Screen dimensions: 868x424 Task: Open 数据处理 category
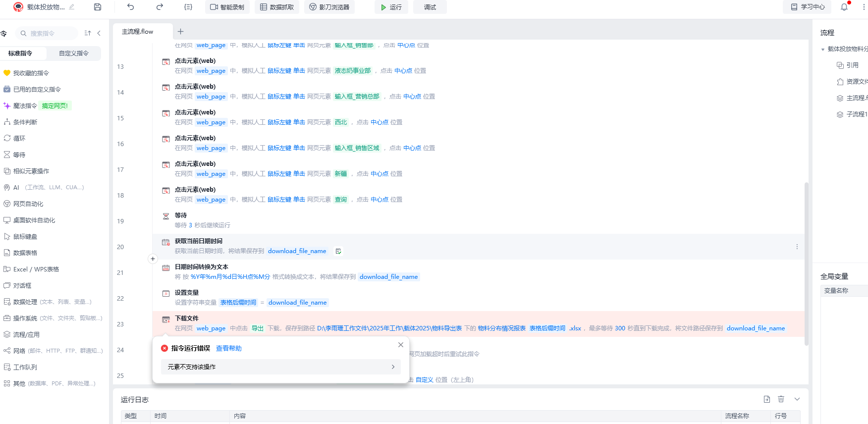pyautogui.click(x=48, y=302)
